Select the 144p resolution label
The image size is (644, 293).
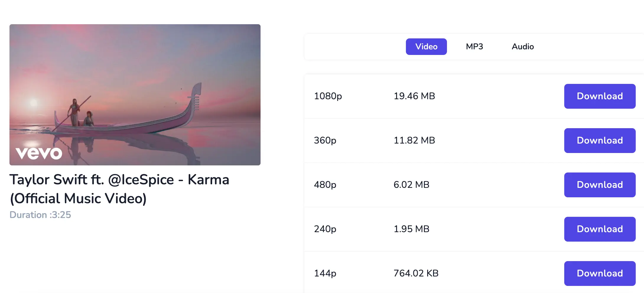[325, 274]
